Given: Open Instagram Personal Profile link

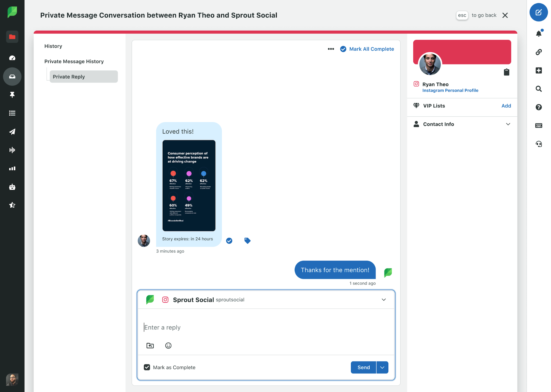Looking at the screenshot, I should click(450, 90).
